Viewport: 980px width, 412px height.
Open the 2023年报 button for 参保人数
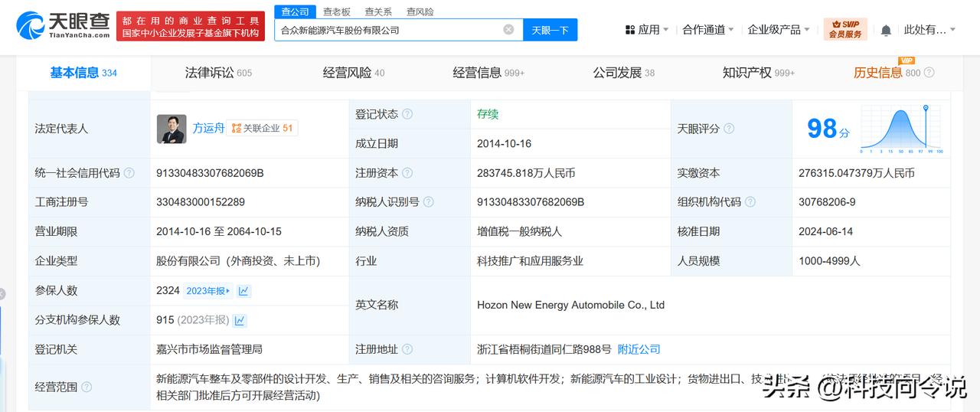208,291
